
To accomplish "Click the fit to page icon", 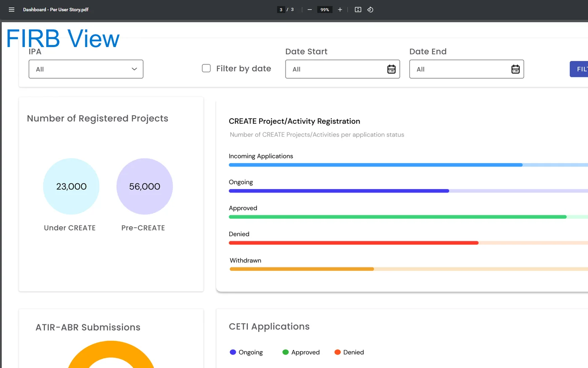I will pyautogui.click(x=358, y=10).
